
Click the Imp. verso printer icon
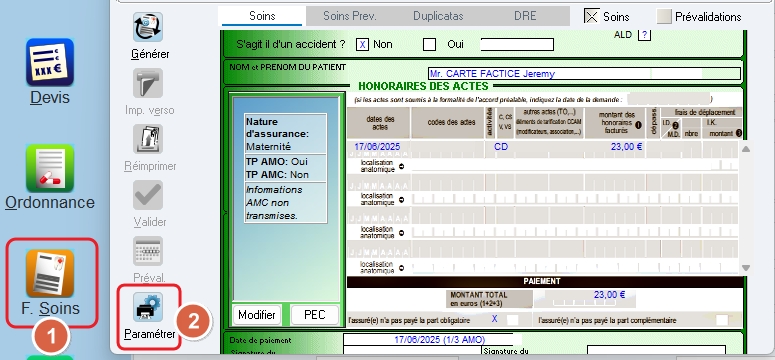coord(148,83)
